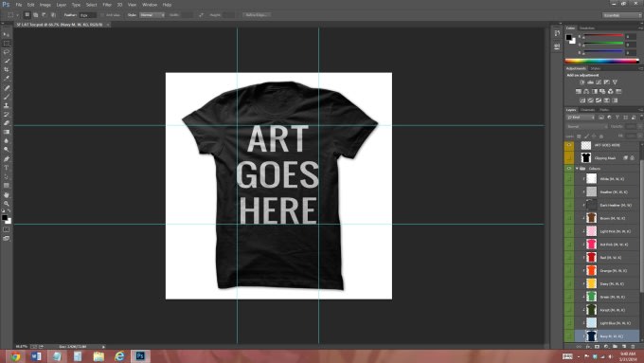The image size is (644, 363).
Task: Open Google Chrome from the taskbar
Action: click(15, 356)
